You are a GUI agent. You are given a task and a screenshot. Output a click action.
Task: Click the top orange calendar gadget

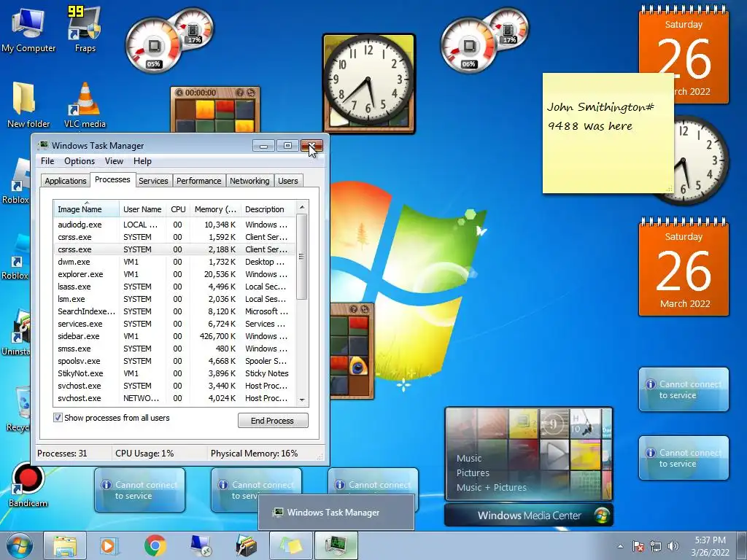pos(684,54)
